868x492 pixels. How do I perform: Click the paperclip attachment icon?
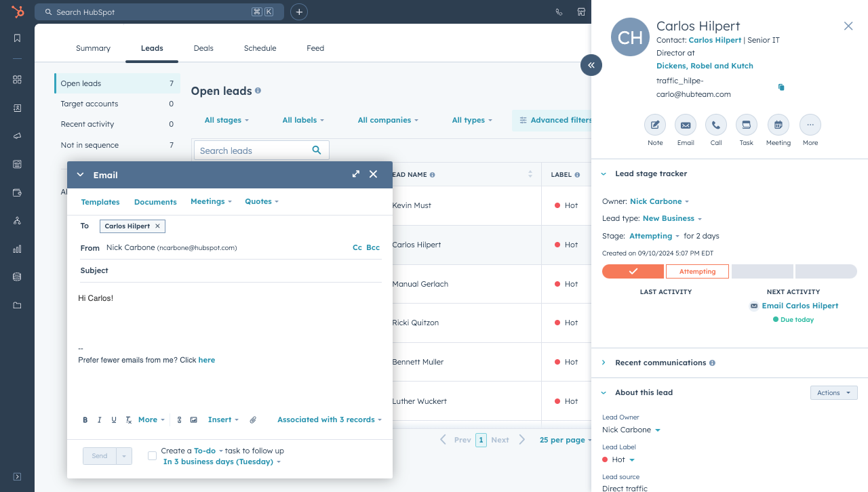coord(253,420)
